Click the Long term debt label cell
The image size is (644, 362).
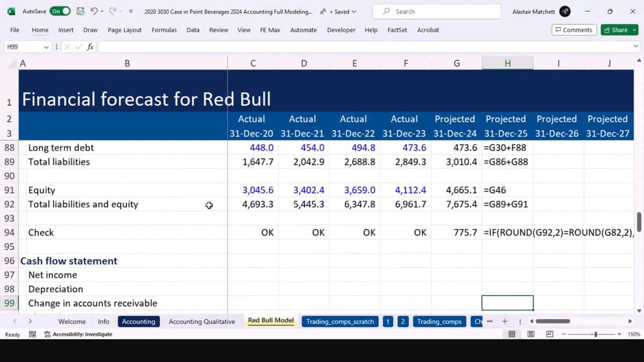click(123, 147)
